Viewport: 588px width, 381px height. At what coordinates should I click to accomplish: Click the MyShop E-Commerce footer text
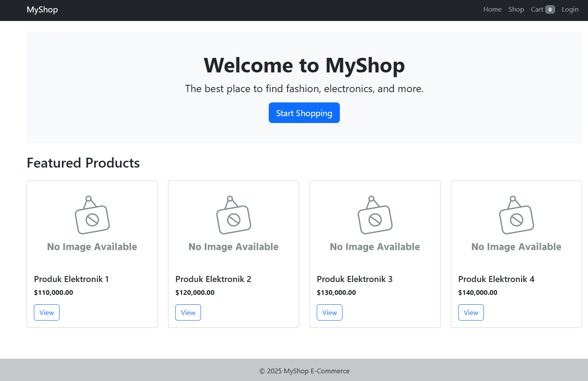[x=304, y=371]
